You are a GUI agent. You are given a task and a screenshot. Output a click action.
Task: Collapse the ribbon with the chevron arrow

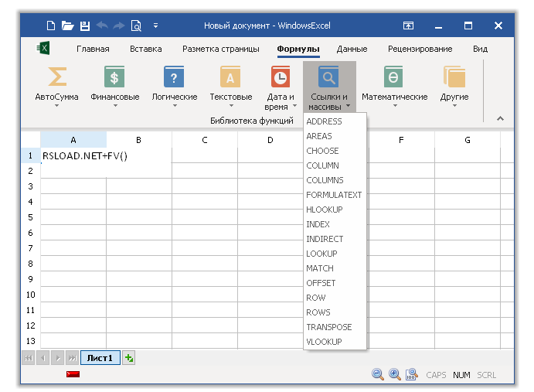[500, 118]
